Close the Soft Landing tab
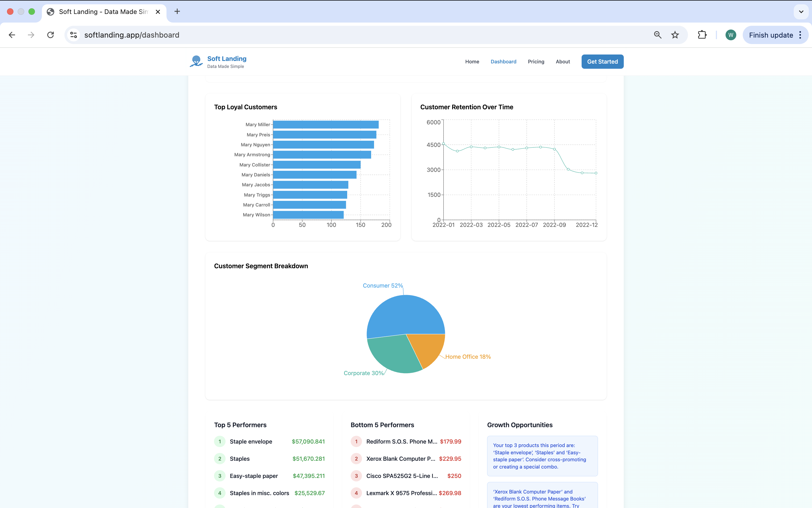Screen dimensions: 812x508 (x=158, y=12)
